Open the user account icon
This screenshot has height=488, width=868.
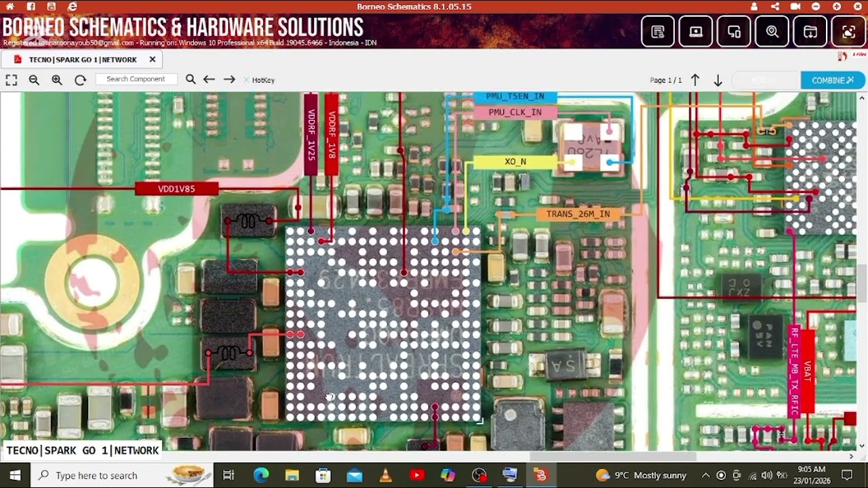pos(754,6)
